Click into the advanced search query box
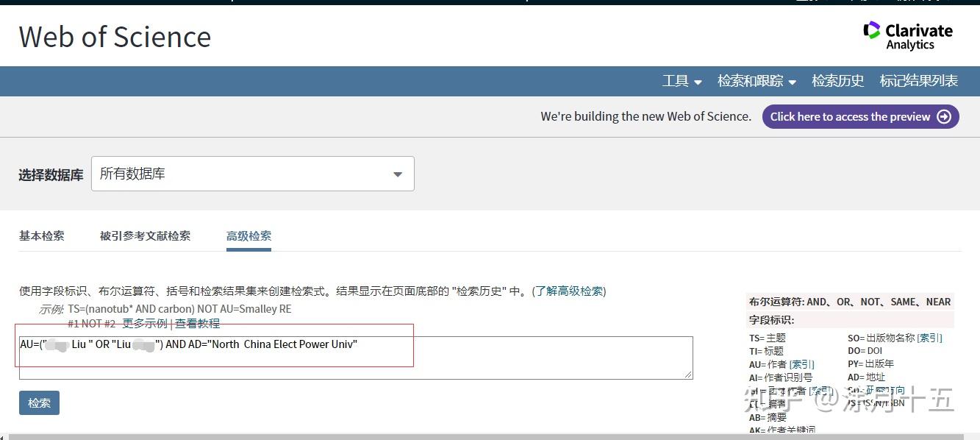This screenshot has height=440, width=980. [356, 358]
